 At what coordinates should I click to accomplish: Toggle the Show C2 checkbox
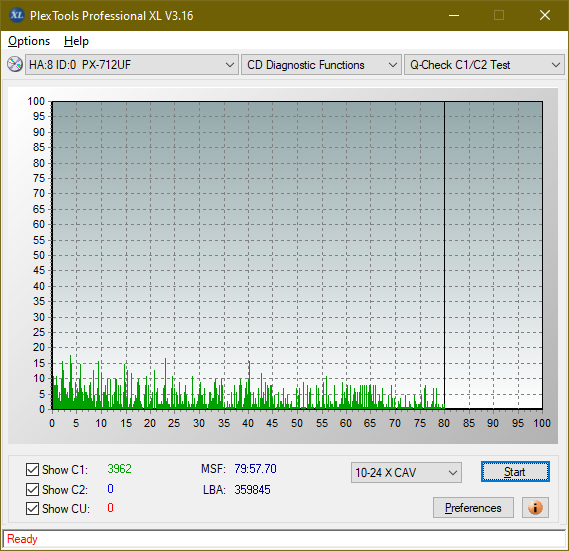point(32,489)
